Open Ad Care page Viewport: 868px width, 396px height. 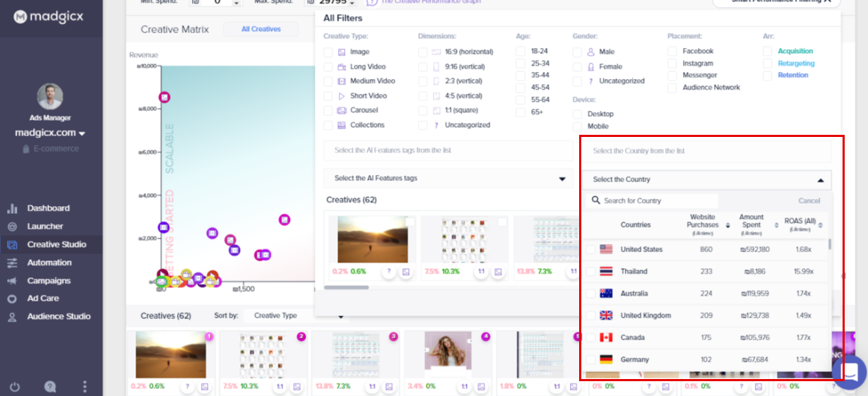(43, 299)
